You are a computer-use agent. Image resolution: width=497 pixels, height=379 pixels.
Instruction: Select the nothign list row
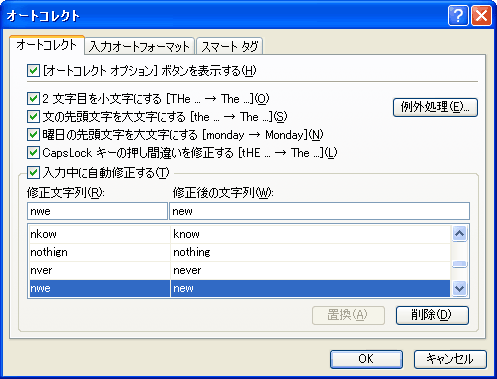[x=99, y=252]
